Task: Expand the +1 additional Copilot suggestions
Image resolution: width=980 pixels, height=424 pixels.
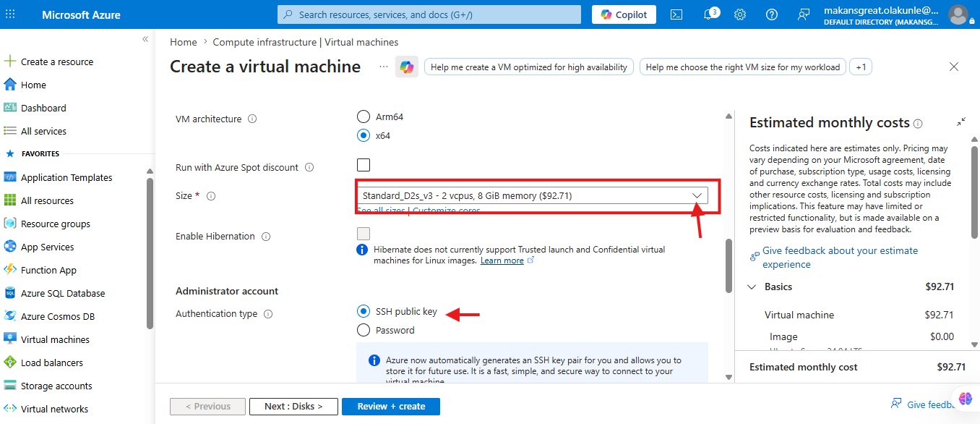Action: pos(861,67)
